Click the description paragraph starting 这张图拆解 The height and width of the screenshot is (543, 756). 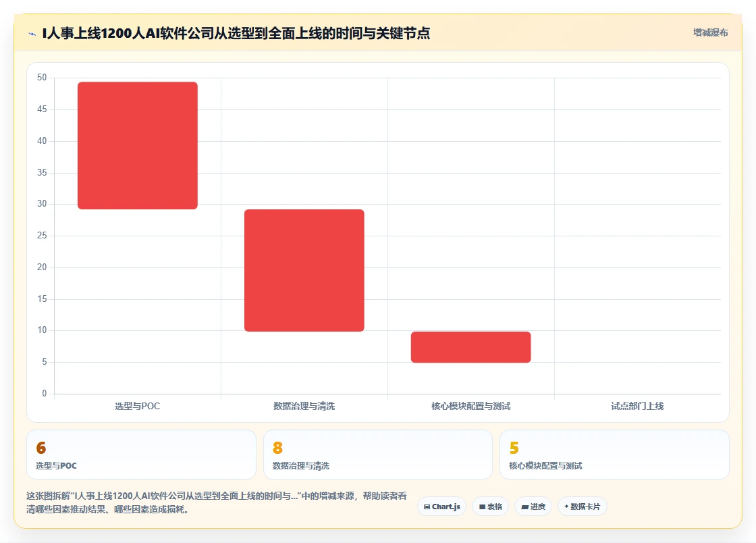coord(217,502)
